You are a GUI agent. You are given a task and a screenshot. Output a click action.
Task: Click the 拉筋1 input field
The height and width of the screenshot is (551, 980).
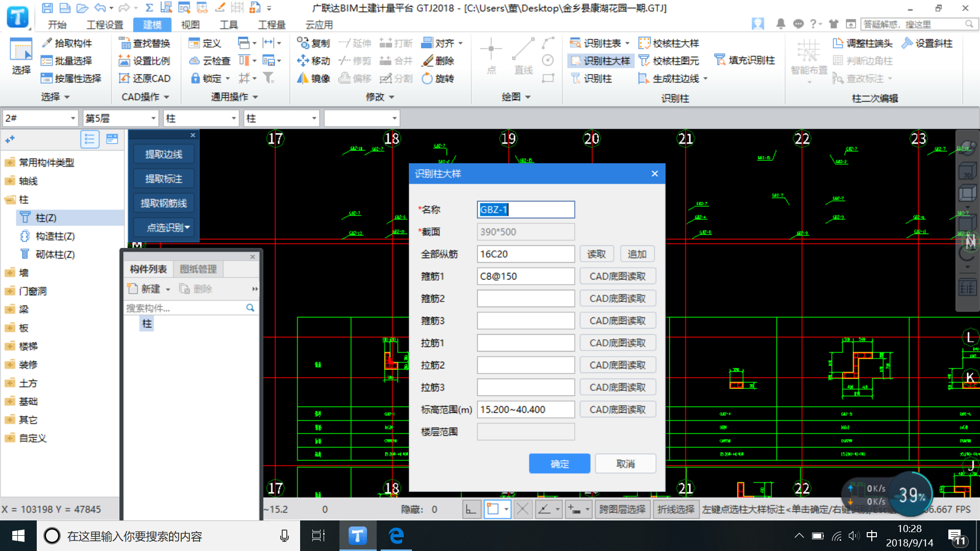pos(526,343)
